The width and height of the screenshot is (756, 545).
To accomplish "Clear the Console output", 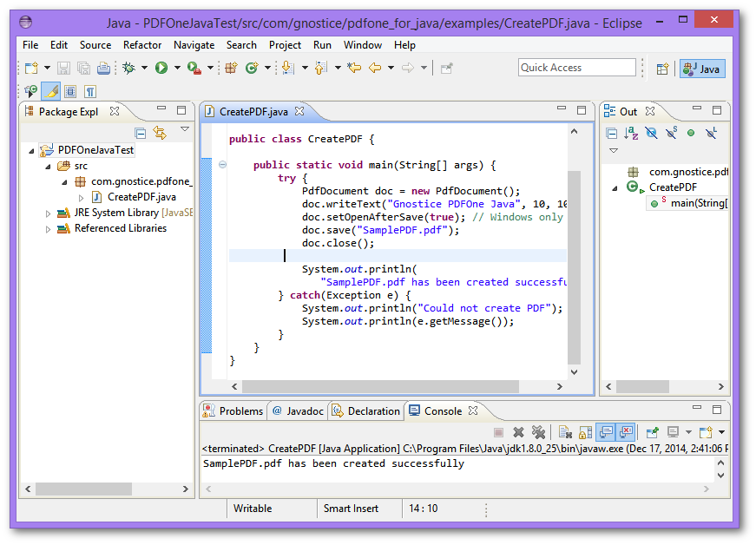I will pos(565,432).
